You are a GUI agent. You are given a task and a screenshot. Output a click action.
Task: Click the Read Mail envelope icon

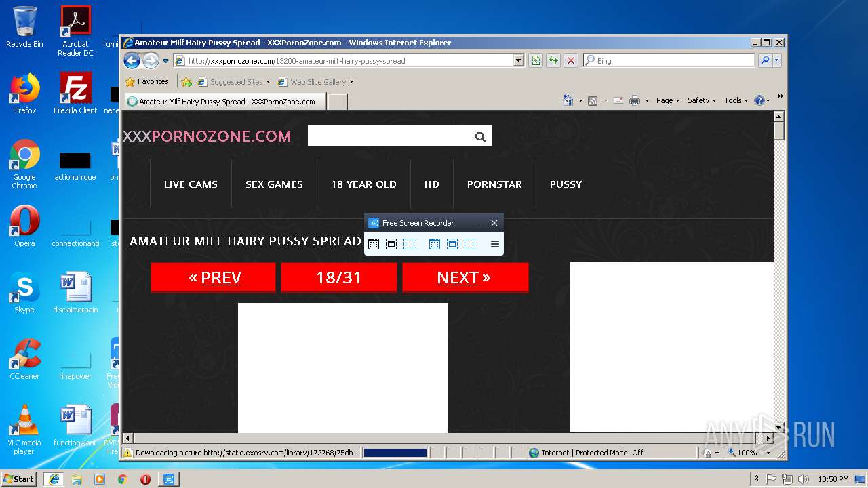point(618,100)
